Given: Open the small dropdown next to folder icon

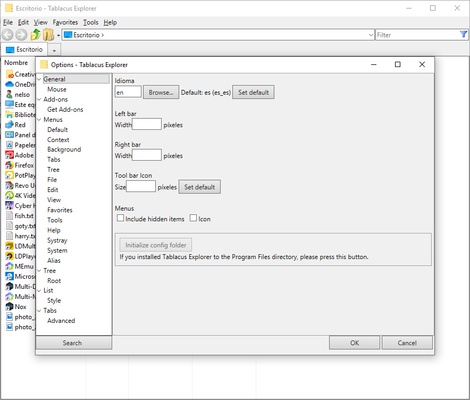Looking at the screenshot, I should (58, 35).
